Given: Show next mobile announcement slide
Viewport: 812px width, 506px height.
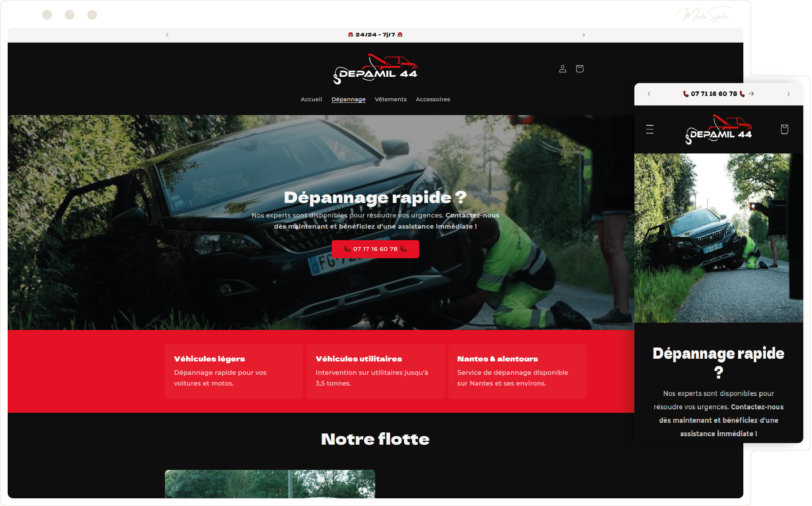Looking at the screenshot, I should [x=788, y=94].
